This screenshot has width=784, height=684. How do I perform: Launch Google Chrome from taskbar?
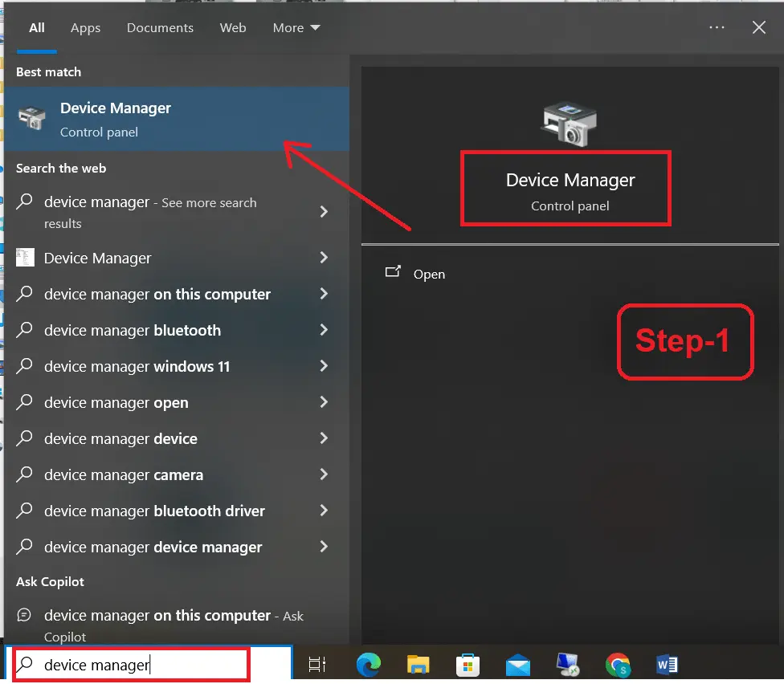618,665
